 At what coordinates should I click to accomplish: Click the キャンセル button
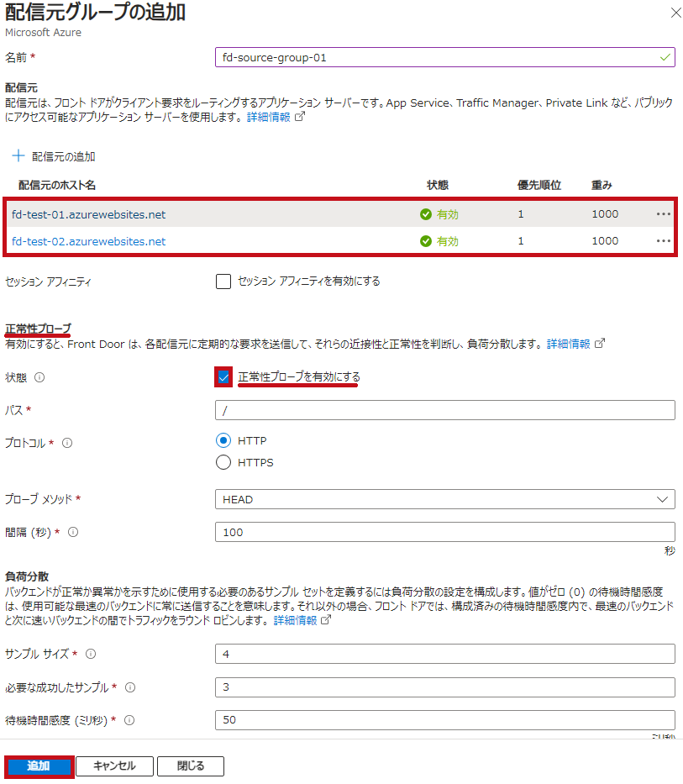point(114,766)
